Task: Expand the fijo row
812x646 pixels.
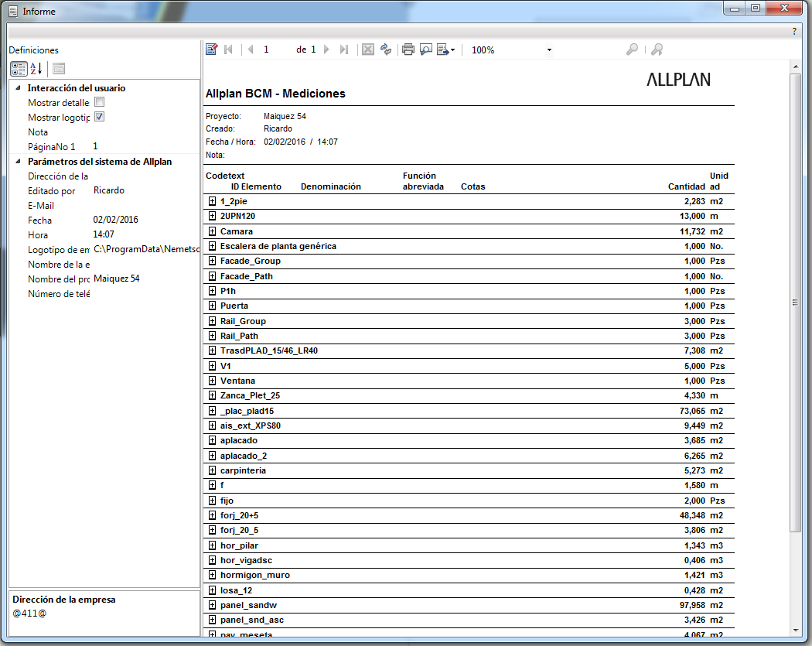Action: pyautogui.click(x=212, y=501)
